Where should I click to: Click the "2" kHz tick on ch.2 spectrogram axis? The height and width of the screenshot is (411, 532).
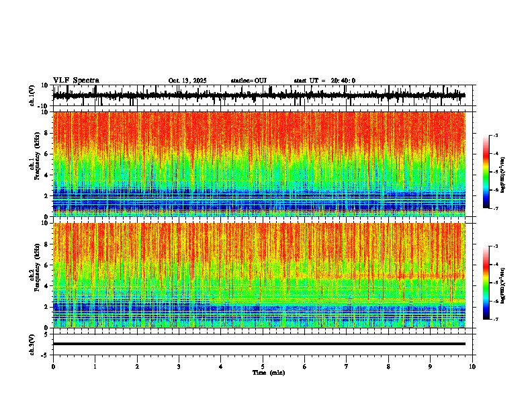coord(46,307)
